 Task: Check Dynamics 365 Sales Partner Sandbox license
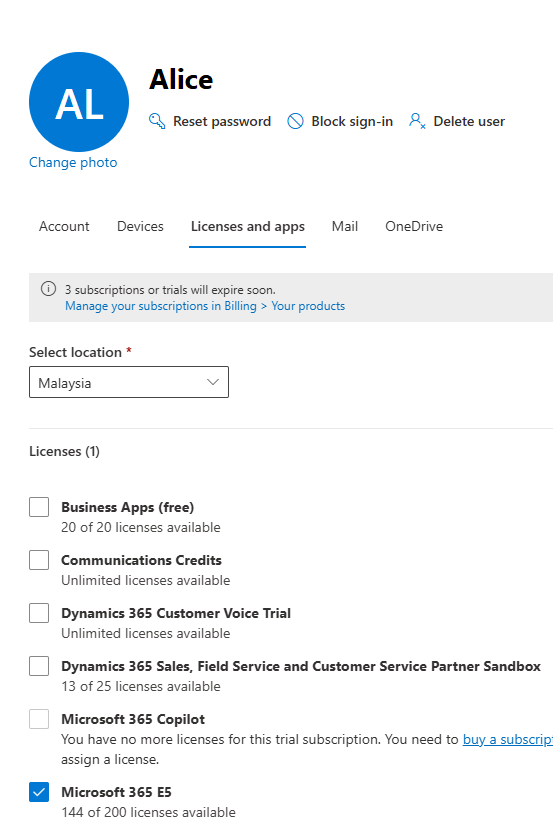pyautogui.click(x=39, y=666)
